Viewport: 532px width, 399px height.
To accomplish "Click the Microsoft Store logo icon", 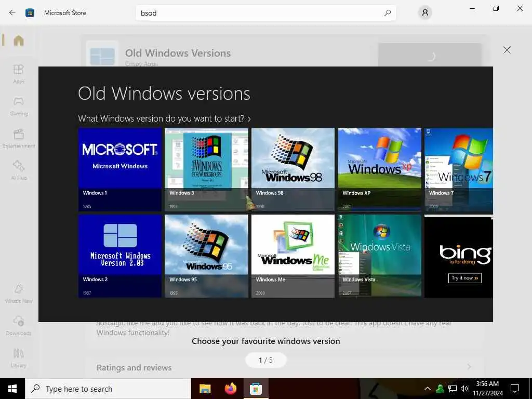I will pyautogui.click(x=30, y=13).
